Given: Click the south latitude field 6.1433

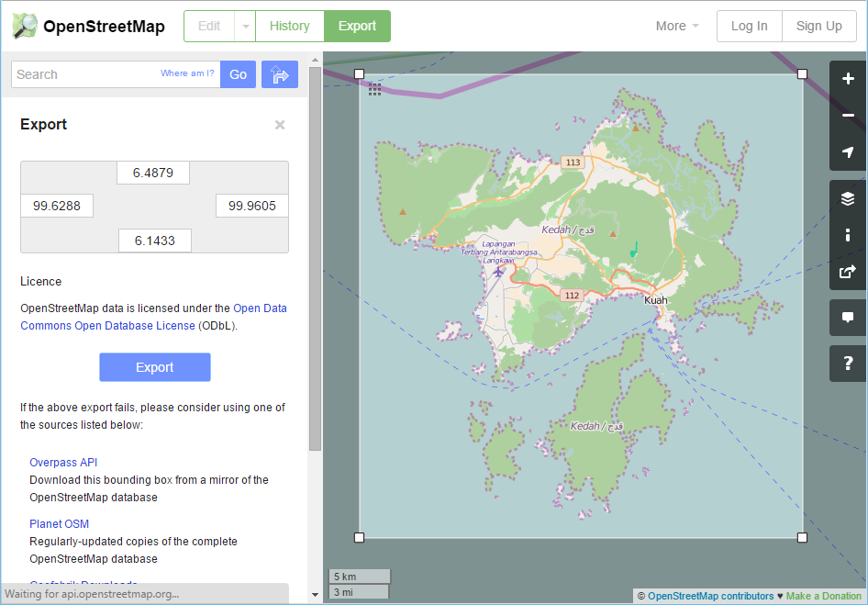Looking at the screenshot, I should tap(155, 241).
